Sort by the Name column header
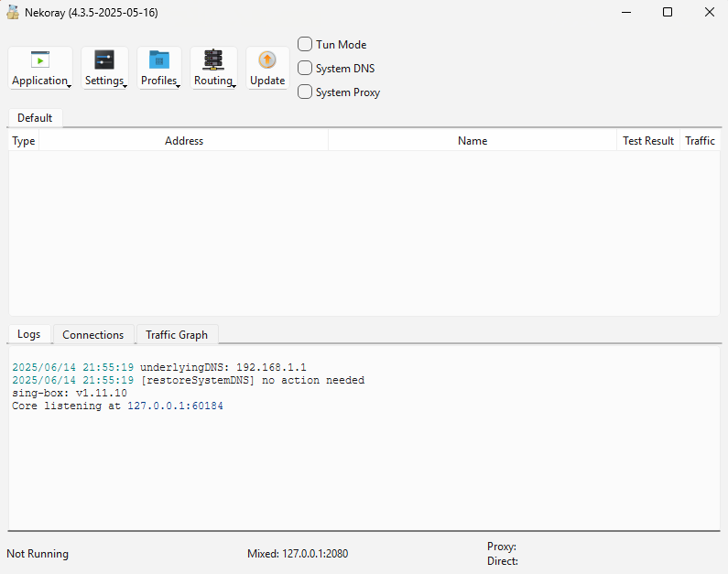The image size is (728, 574). (473, 141)
